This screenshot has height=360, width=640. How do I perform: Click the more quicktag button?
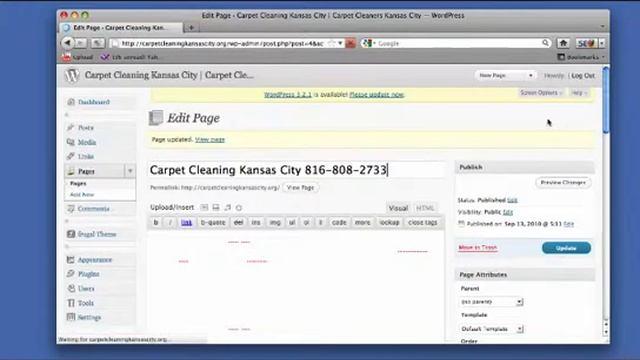(362, 222)
